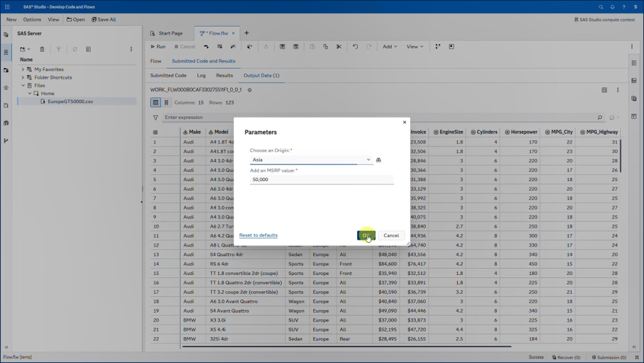Open the Options menu
This screenshot has height=363, width=644.
coord(32,19)
